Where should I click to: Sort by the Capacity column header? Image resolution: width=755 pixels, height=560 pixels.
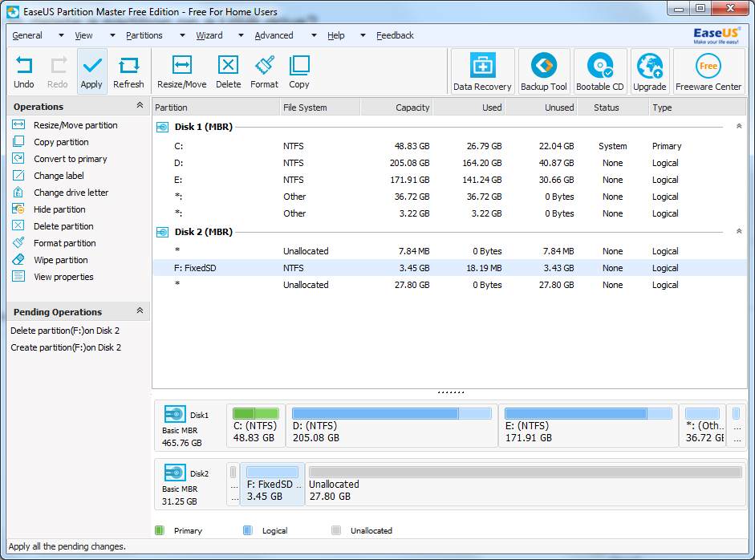pos(397,108)
